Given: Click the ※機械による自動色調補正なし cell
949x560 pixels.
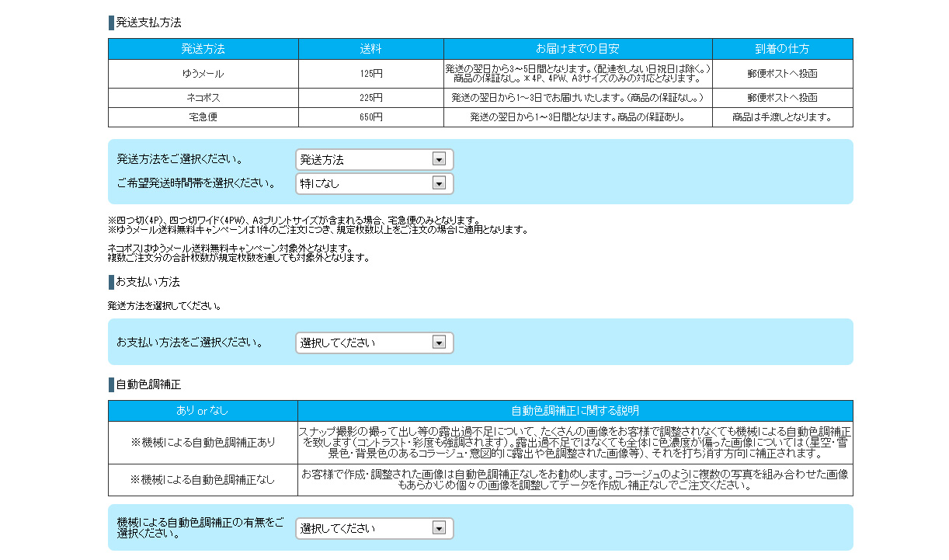Looking at the screenshot, I should [x=203, y=480].
